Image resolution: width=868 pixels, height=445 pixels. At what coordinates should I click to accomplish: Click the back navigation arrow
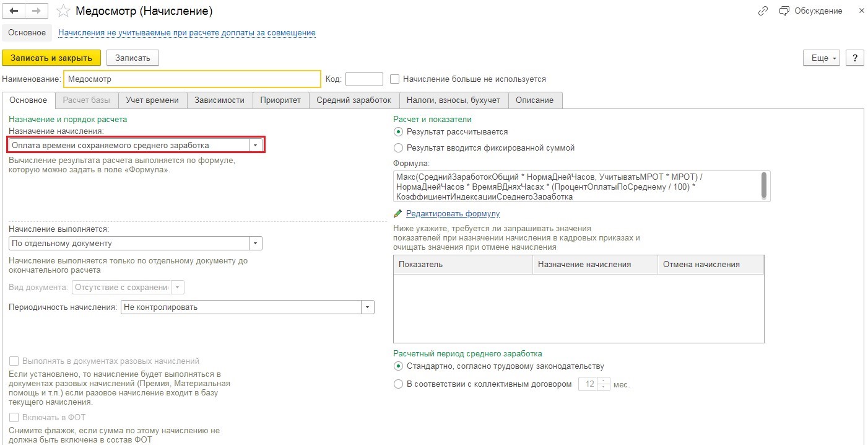(x=14, y=11)
